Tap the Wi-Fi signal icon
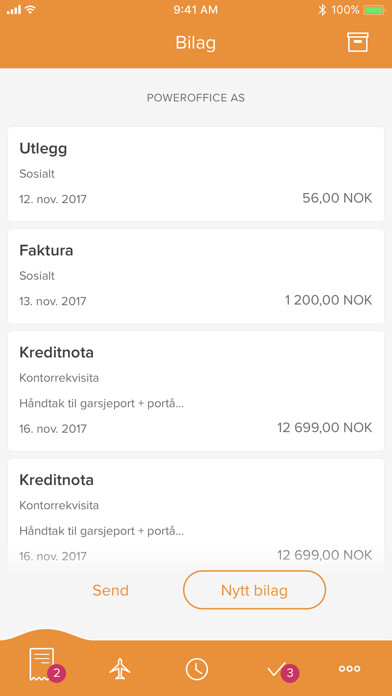Viewport: 392px width, 696px height. click(30, 9)
